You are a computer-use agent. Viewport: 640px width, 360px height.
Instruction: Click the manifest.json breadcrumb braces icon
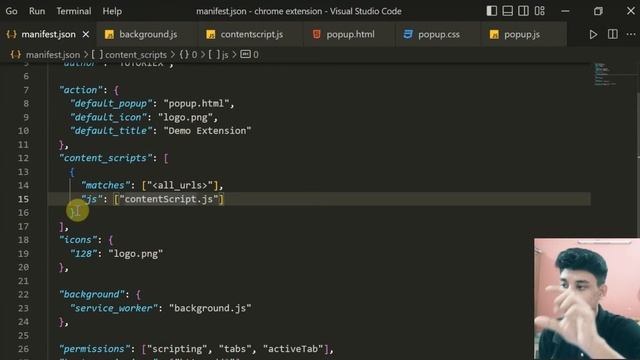[16, 54]
